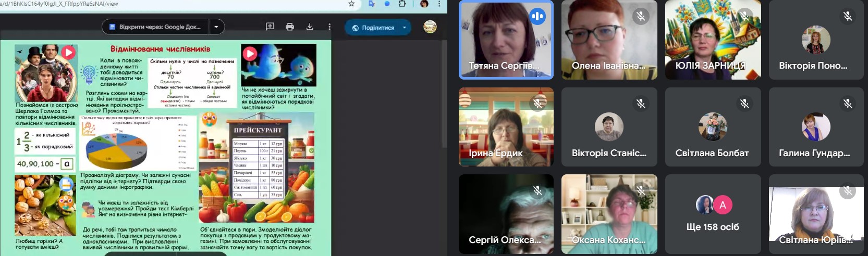Click the add comment icon
868x256 pixels.
[x=270, y=27]
